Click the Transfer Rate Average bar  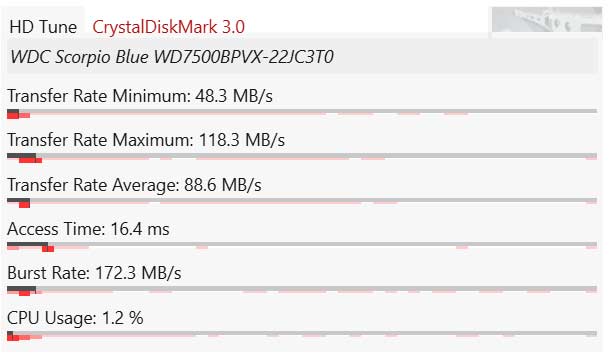302,202
